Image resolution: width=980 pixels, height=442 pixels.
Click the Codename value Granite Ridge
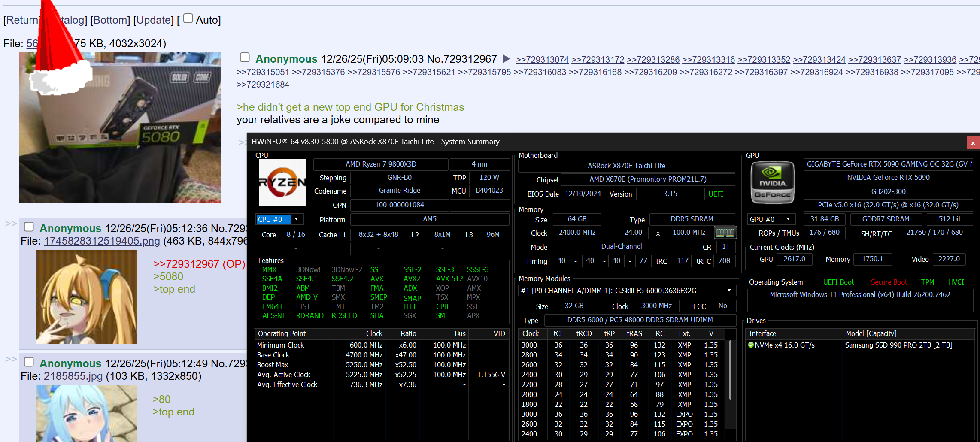click(x=399, y=191)
